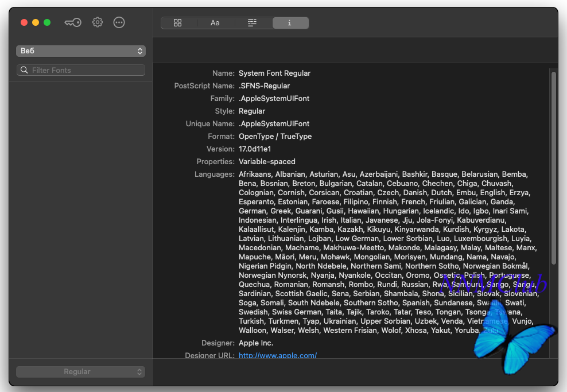Click the "Languages:" label
The width and height of the screenshot is (567, 392).
click(x=215, y=174)
